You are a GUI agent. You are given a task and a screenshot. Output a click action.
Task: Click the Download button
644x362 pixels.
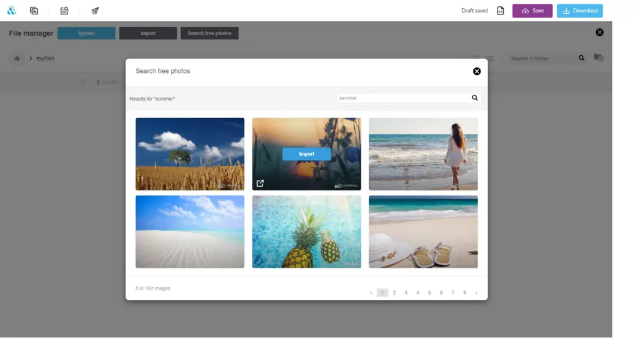click(x=579, y=11)
